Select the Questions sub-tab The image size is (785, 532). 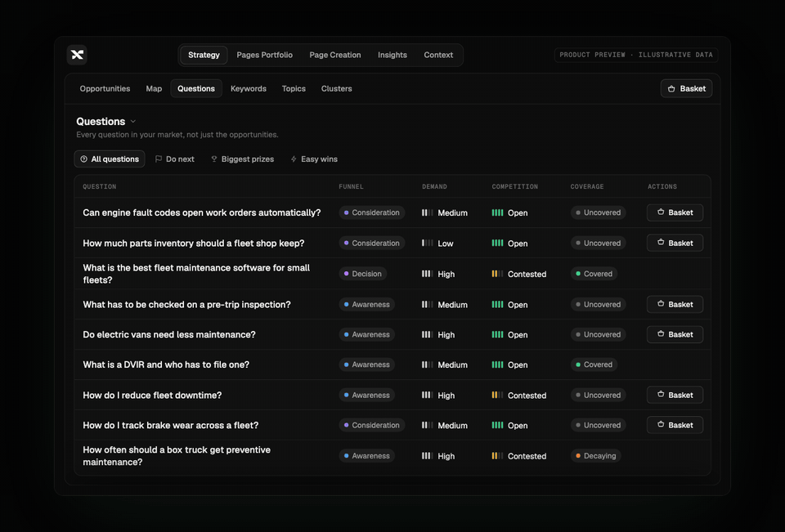click(196, 88)
